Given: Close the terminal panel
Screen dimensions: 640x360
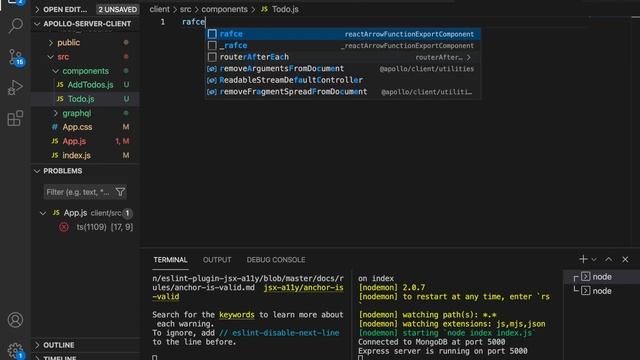Looking at the screenshot, I should (x=625, y=260).
